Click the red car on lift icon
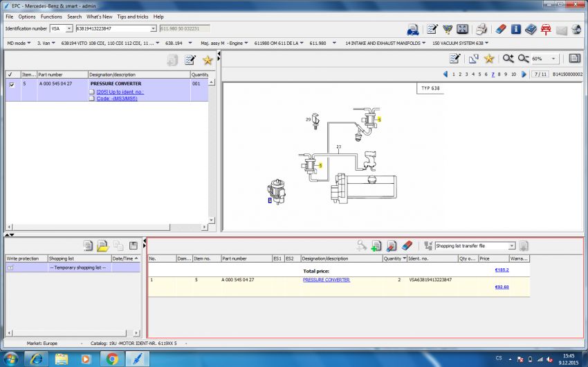The image size is (588, 367). 546,29
